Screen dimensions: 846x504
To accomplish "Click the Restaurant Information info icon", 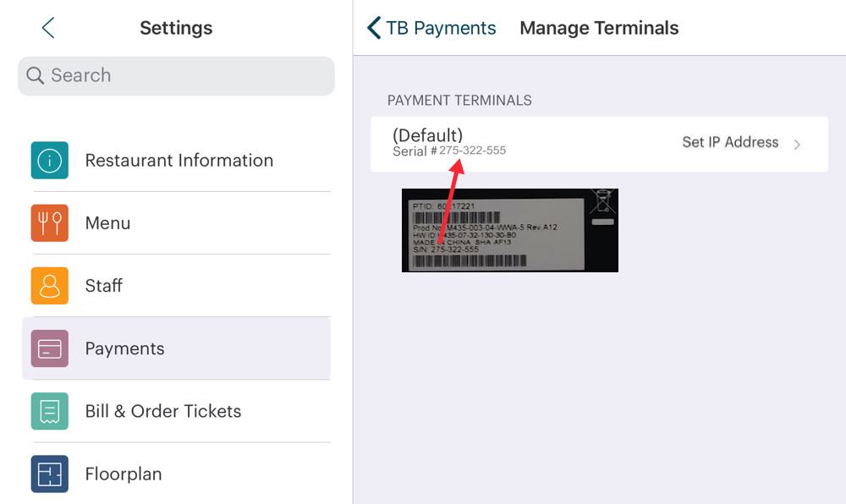I will (50, 161).
